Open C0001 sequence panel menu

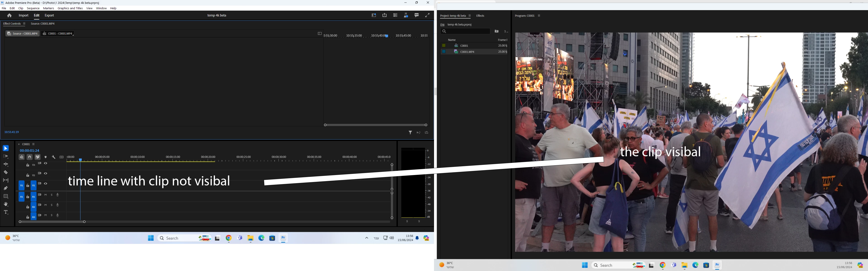33,144
